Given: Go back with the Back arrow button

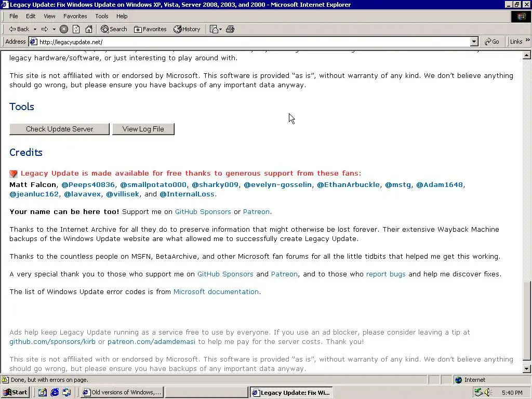Looking at the screenshot, I should [19, 29].
